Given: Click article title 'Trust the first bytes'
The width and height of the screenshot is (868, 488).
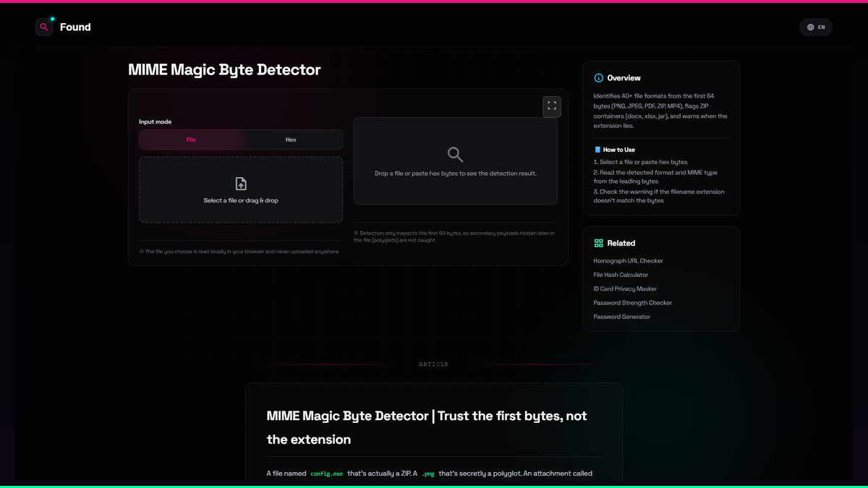Looking at the screenshot, I should click(x=427, y=427).
